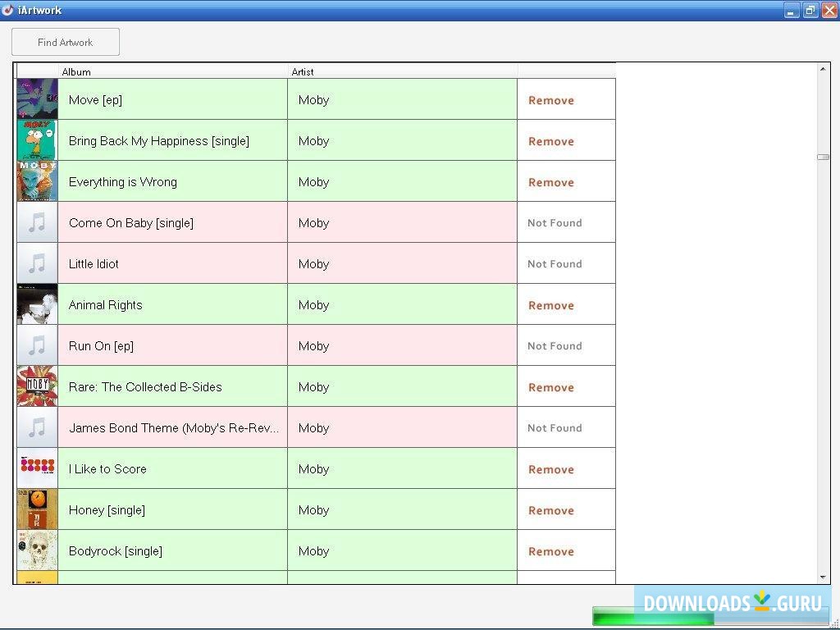Click the Find Artwork button
The image size is (840, 630).
[x=66, y=42]
